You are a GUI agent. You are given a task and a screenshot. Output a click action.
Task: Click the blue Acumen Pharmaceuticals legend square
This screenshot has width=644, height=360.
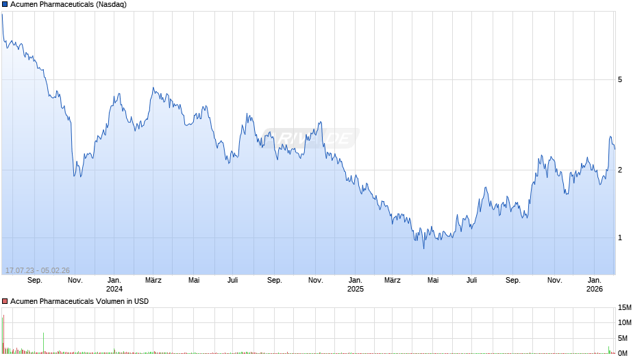(x=5, y=5)
